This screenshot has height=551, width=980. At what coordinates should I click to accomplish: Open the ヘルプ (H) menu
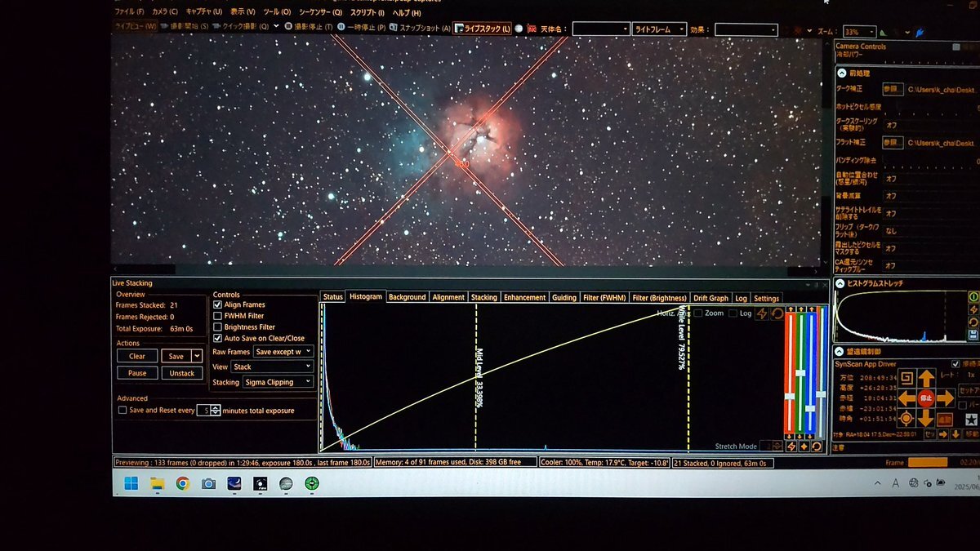(x=407, y=13)
